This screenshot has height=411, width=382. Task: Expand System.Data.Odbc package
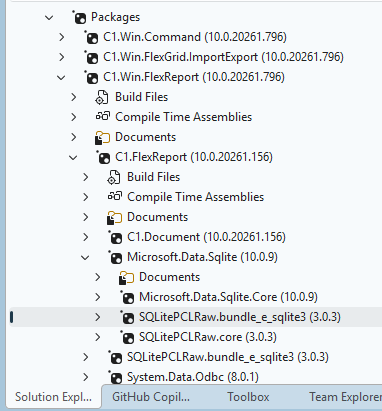[85, 377]
